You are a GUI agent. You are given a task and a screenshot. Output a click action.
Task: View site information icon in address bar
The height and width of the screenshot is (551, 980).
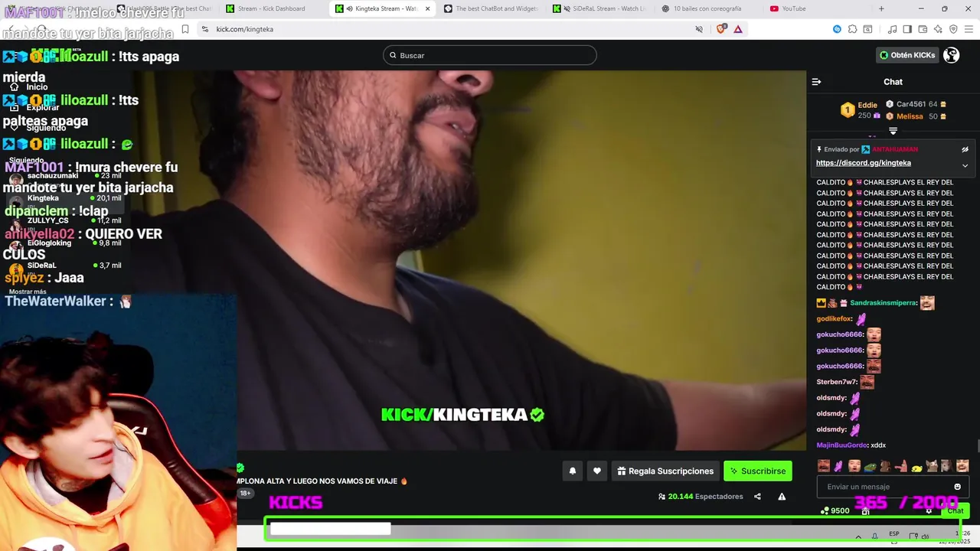point(205,29)
